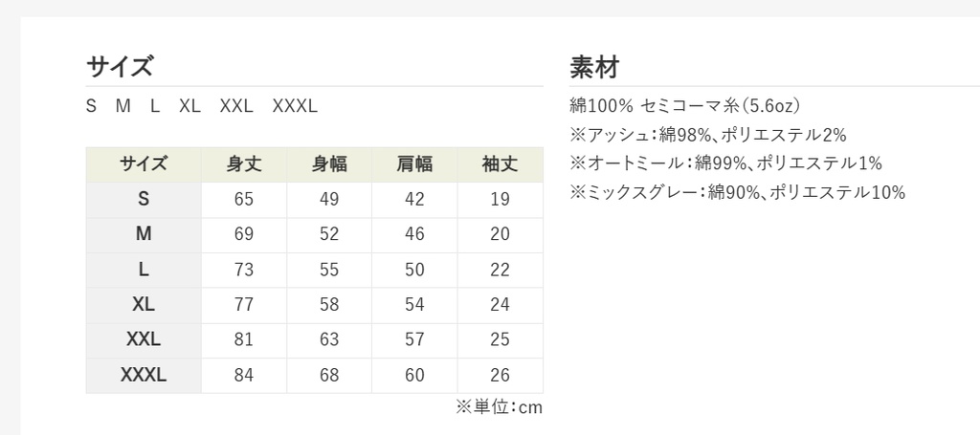Select the L row label in table
980x435 pixels.
coord(144,270)
